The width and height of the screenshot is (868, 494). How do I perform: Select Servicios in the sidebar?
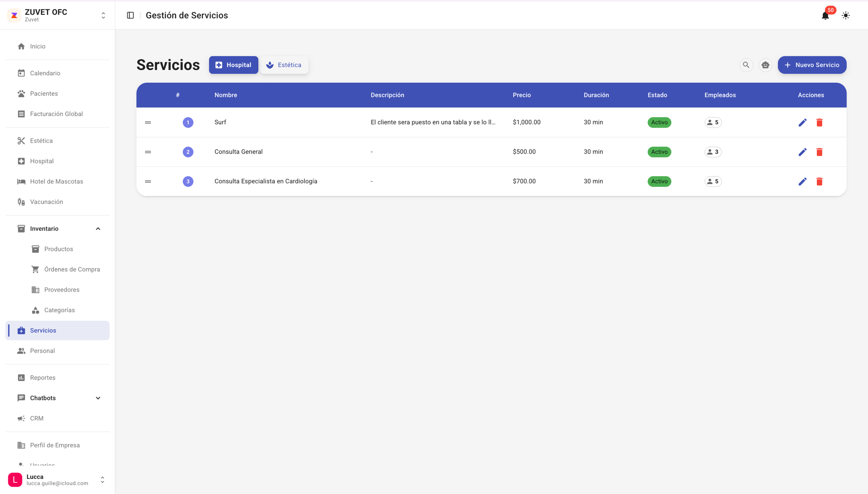coord(57,330)
